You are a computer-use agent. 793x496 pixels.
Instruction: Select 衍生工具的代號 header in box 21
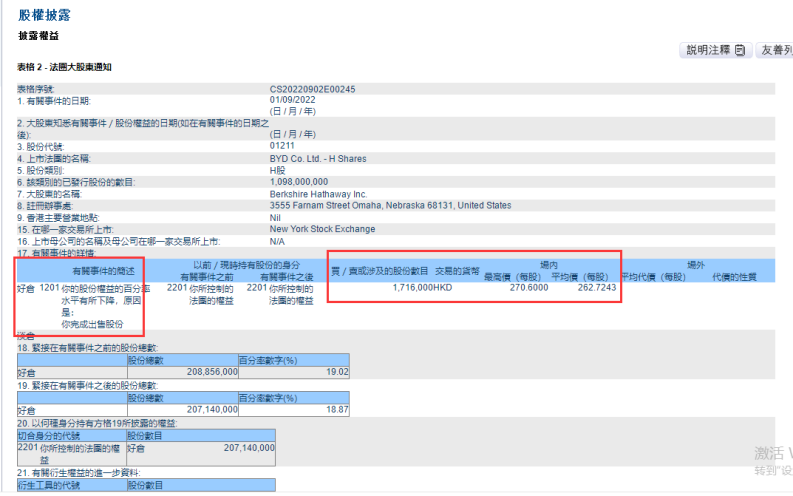coord(49,485)
